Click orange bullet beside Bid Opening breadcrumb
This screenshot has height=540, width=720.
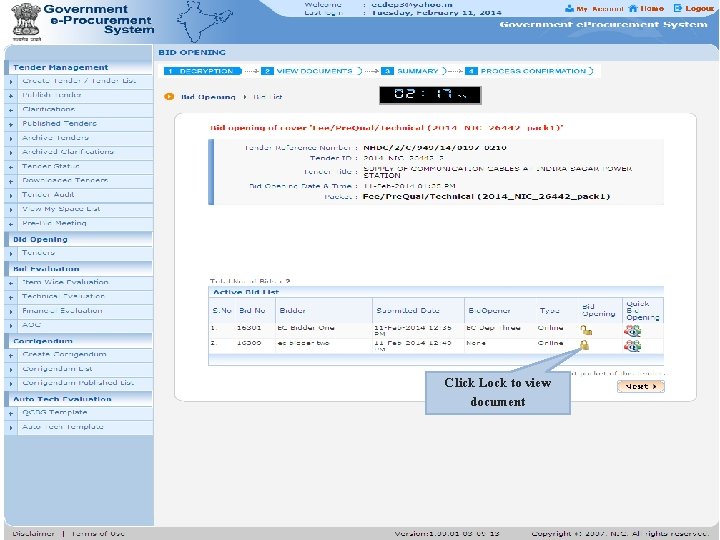click(x=169, y=96)
